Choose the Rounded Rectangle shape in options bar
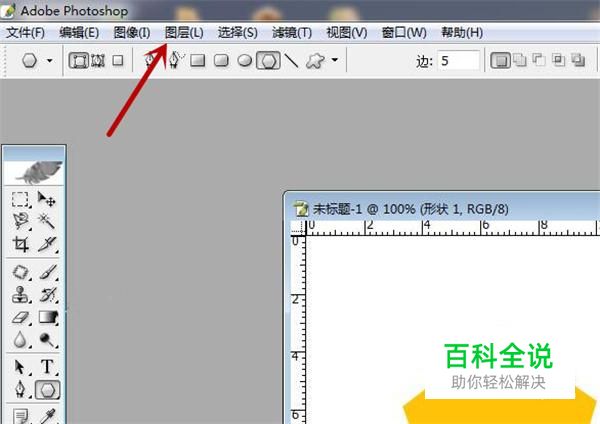Image resolution: width=600 pixels, height=424 pixels. coord(221,60)
